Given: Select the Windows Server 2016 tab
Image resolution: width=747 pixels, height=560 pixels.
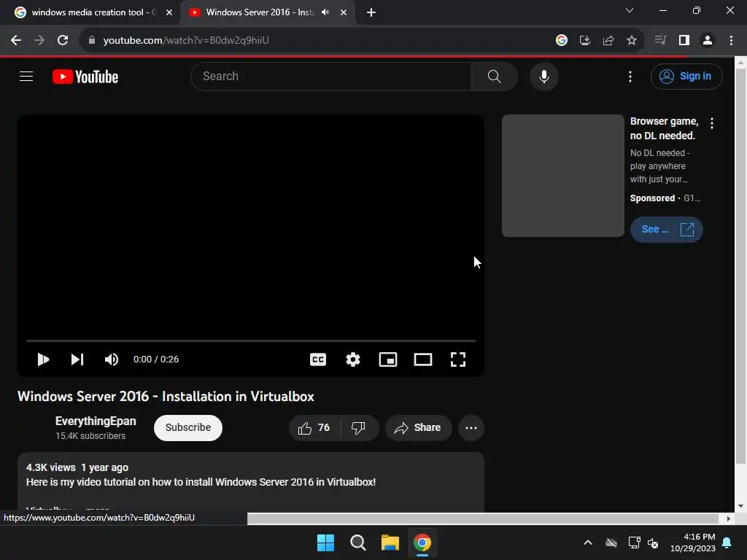Looking at the screenshot, I should point(260,12).
